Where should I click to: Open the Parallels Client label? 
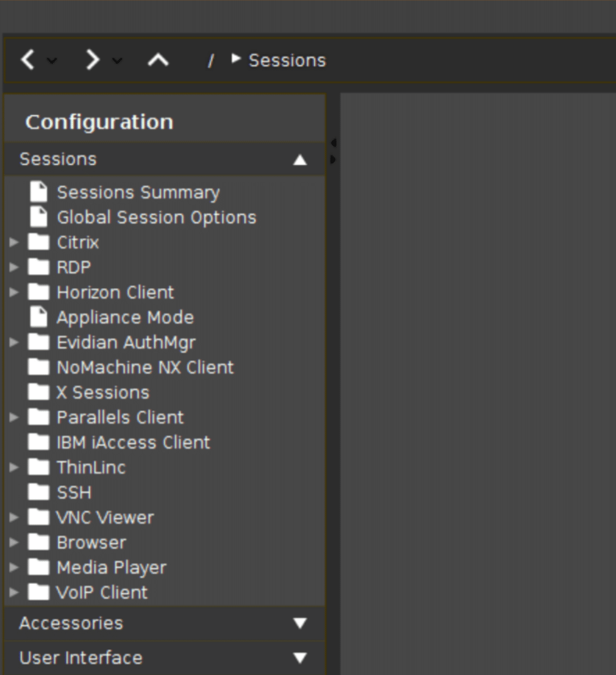120,418
